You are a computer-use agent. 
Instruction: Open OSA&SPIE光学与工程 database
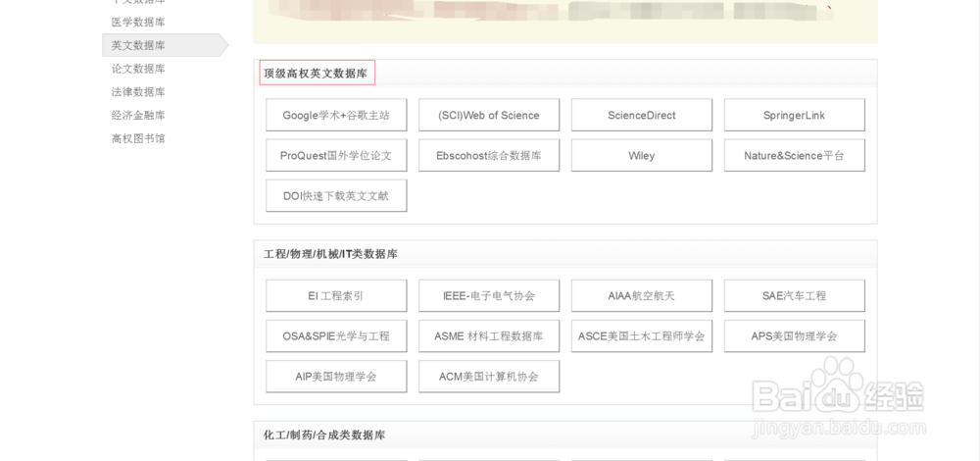(x=336, y=336)
